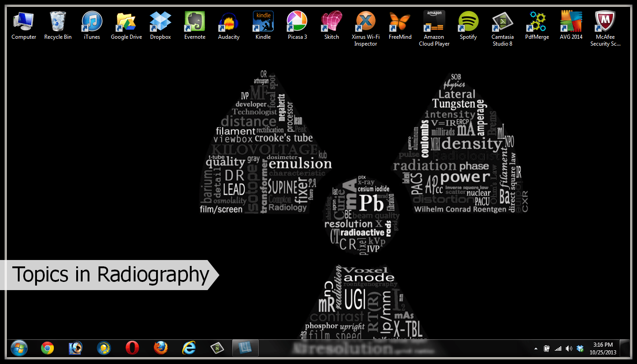Click the Show desktop button
The width and height of the screenshot is (637, 364).
point(625,348)
